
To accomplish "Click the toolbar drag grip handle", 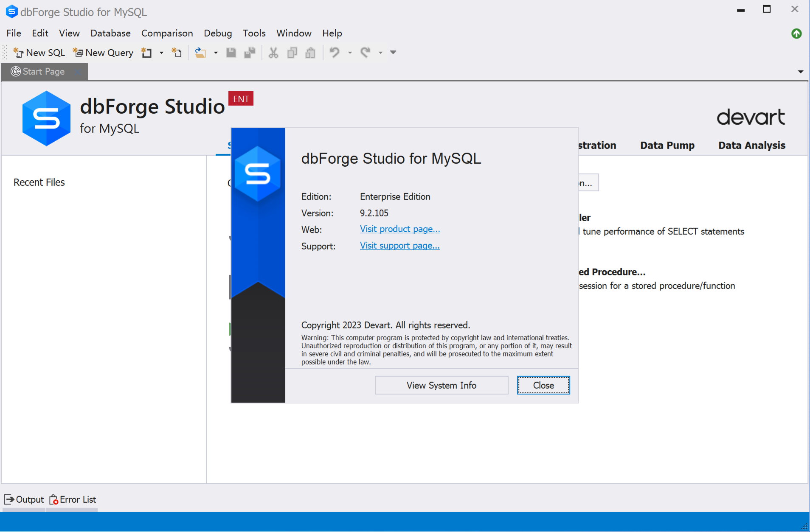I will point(5,53).
